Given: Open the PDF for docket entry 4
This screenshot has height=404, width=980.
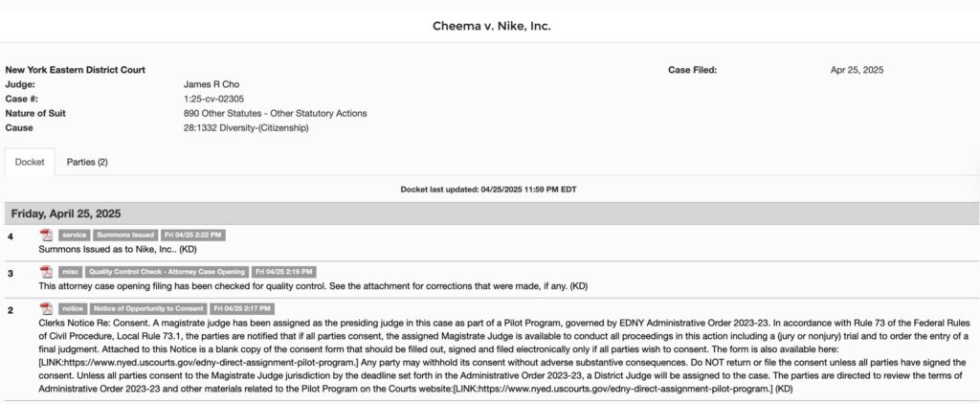Looking at the screenshot, I should (x=45, y=235).
